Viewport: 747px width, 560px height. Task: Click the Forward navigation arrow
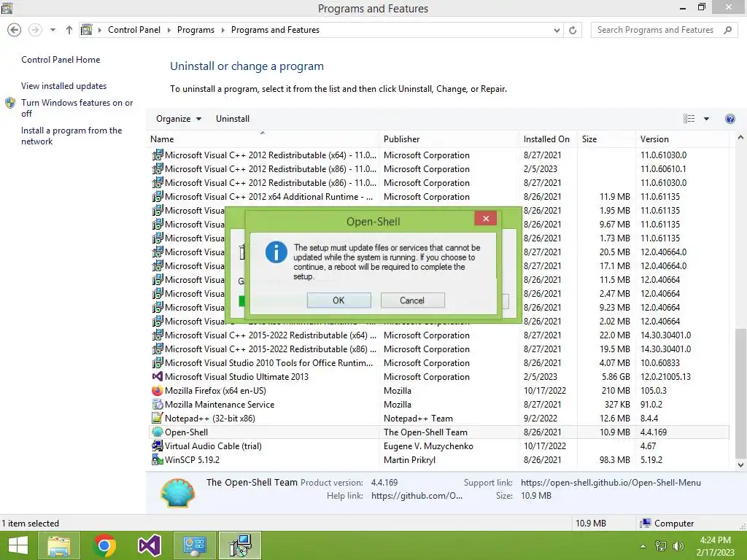[x=35, y=30]
